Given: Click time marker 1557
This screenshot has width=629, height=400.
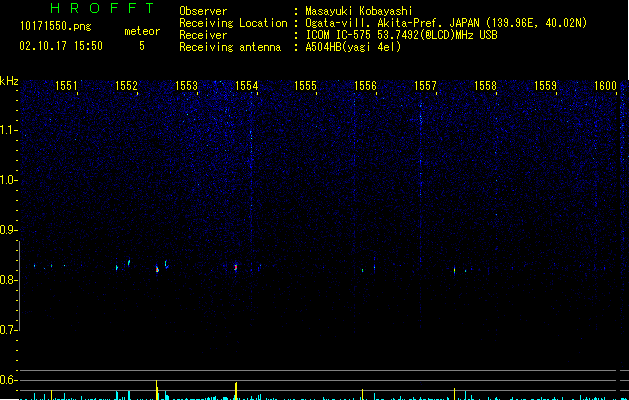Looking at the screenshot, I should [425, 86].
